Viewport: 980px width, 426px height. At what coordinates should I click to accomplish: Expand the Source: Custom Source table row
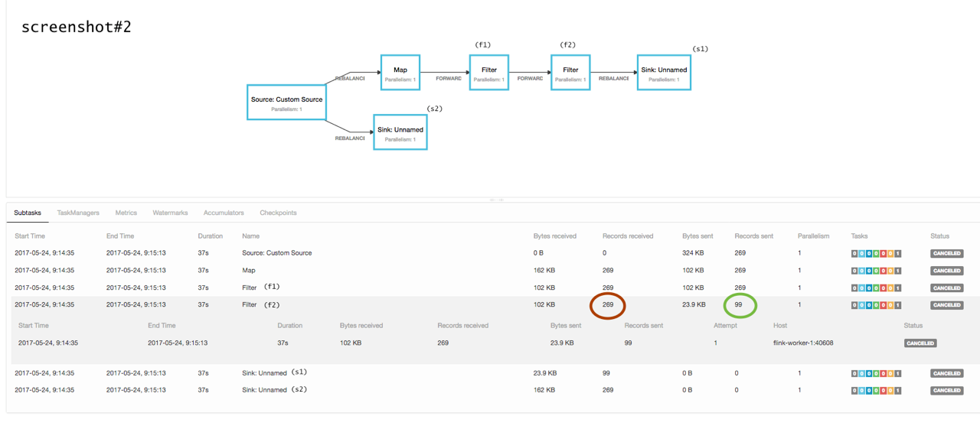pos(276,253)
